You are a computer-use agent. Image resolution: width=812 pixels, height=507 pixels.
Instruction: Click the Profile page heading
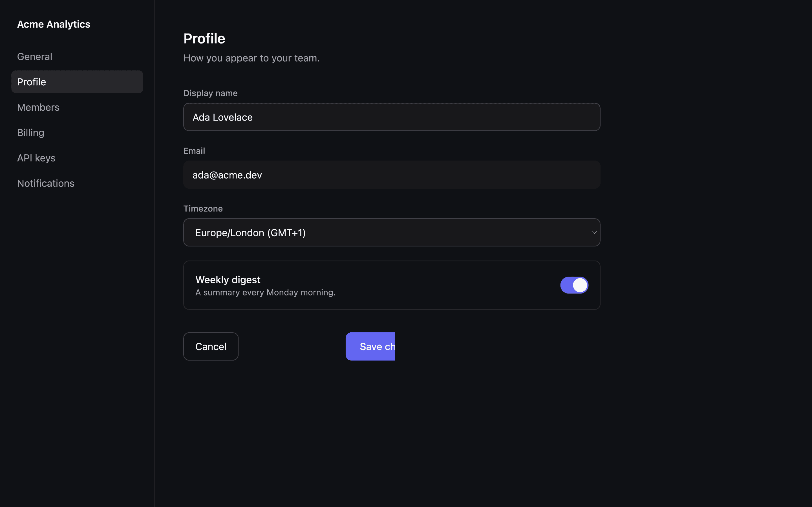click(x=204, y=39)
